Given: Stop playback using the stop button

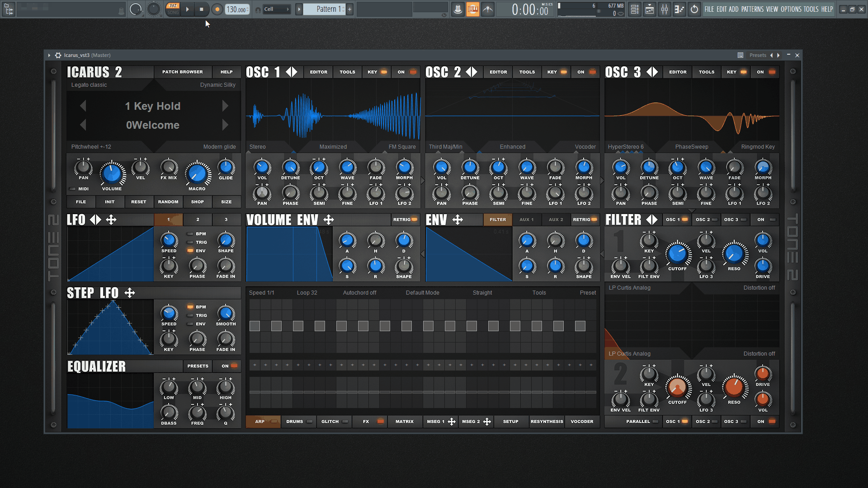Looking at the screenshot, I should click(x=202, y=9).
